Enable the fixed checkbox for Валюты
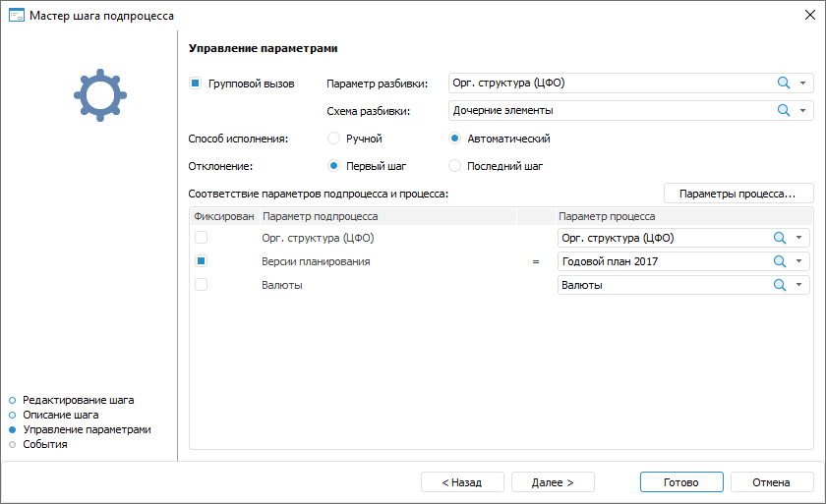This screenshot has height=504, width=826. click(201, 285)
